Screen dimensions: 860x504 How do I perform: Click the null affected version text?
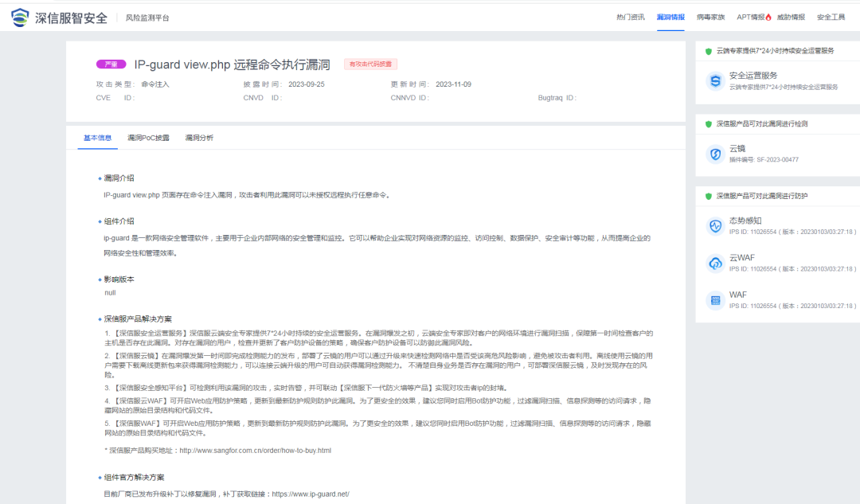(110, 293)
